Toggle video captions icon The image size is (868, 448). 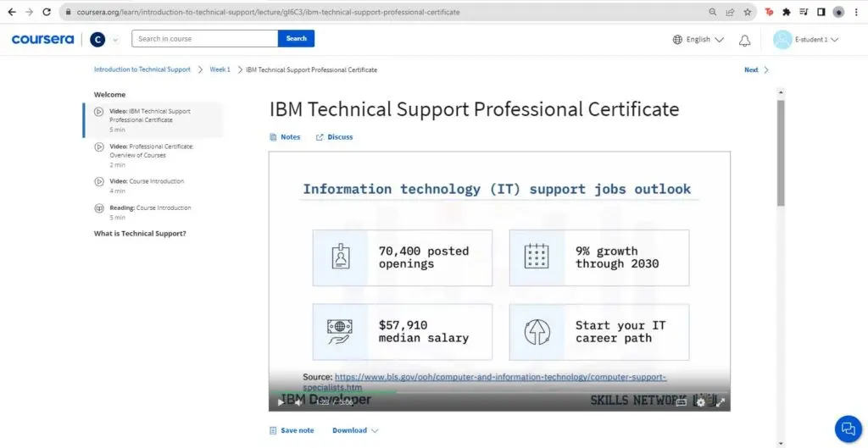(x=682, y=402)
